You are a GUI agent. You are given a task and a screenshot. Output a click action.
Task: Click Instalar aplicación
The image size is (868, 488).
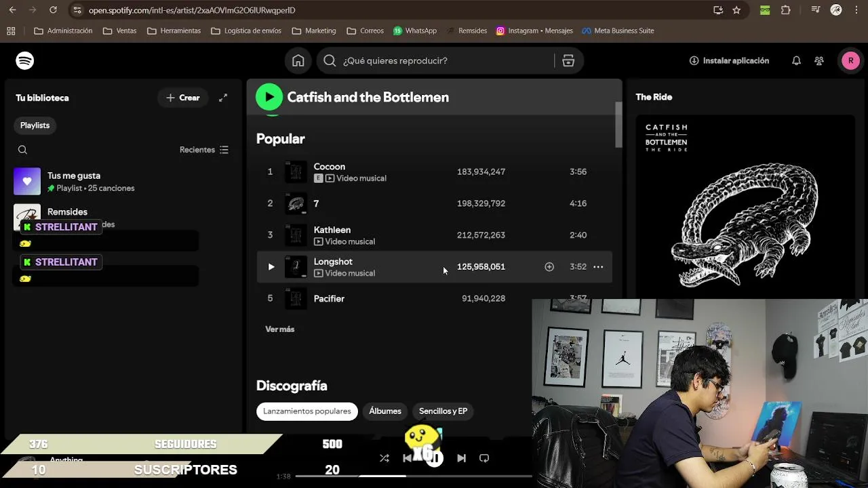[x=729, y=60]
